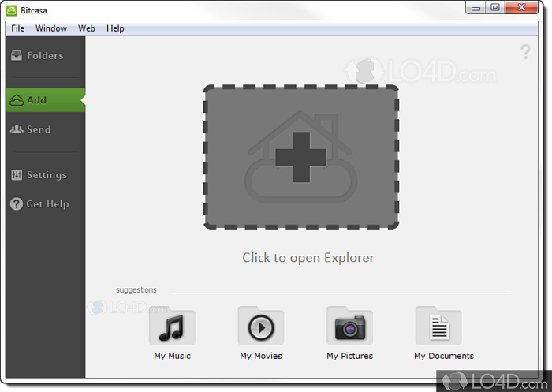Open the Web menu
This screenshot has width=552, height=392.
tap(87, 28)
